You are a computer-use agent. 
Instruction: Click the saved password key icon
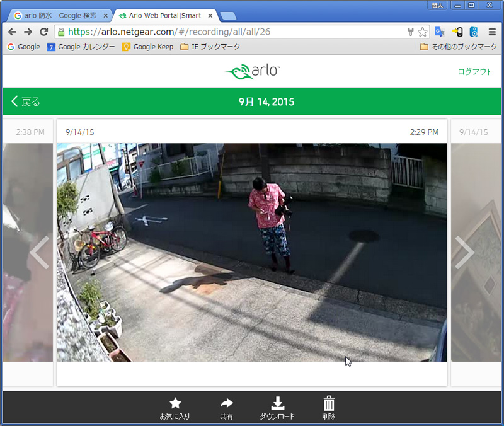[410, 32]
